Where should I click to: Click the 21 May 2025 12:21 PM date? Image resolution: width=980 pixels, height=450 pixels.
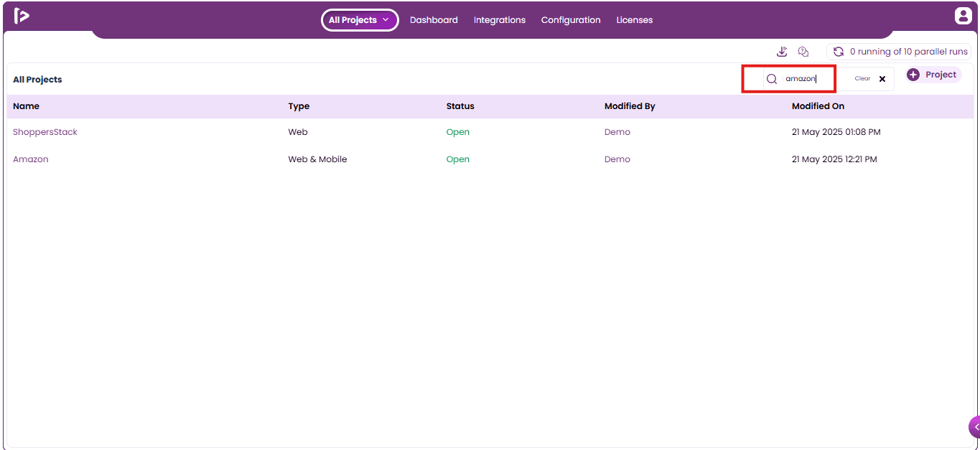834,159
